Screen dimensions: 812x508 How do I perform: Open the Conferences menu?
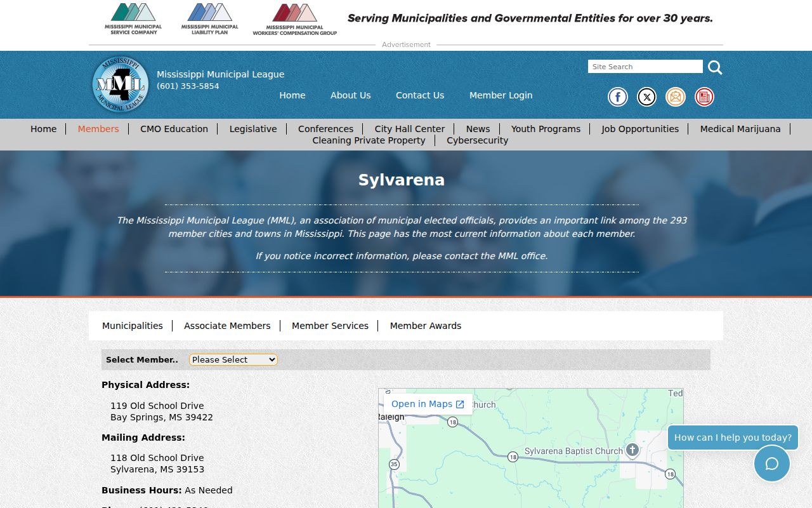[x=325, y=129]
